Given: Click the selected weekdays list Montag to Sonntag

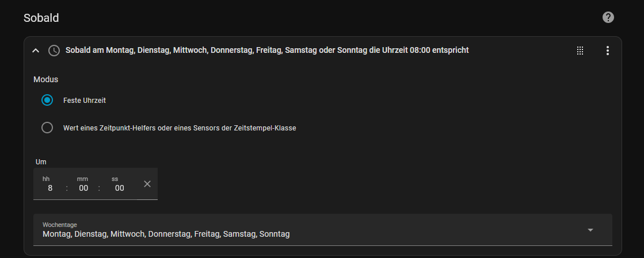Looking at the screenshot, I should tap(166, 234).
